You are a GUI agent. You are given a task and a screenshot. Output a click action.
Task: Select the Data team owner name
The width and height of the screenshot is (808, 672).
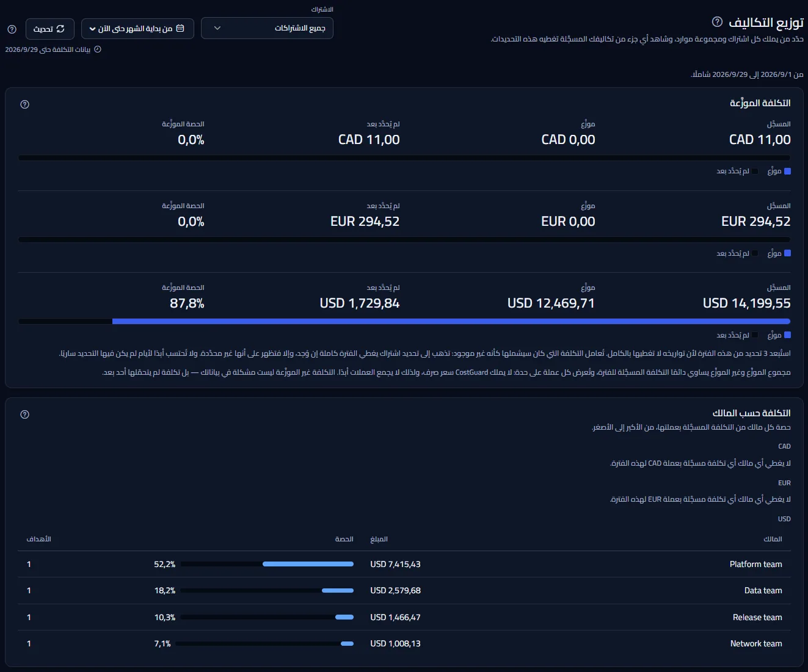[x=763, y=590]
